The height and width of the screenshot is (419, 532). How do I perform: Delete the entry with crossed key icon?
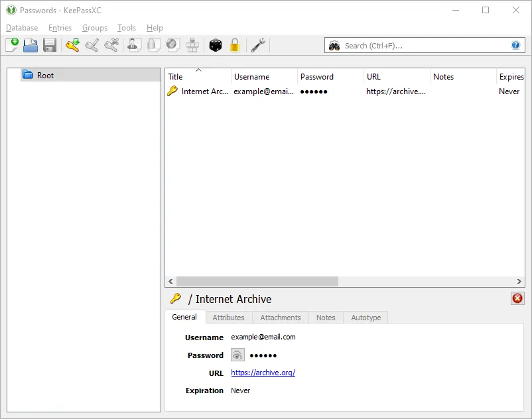(111, 45)
